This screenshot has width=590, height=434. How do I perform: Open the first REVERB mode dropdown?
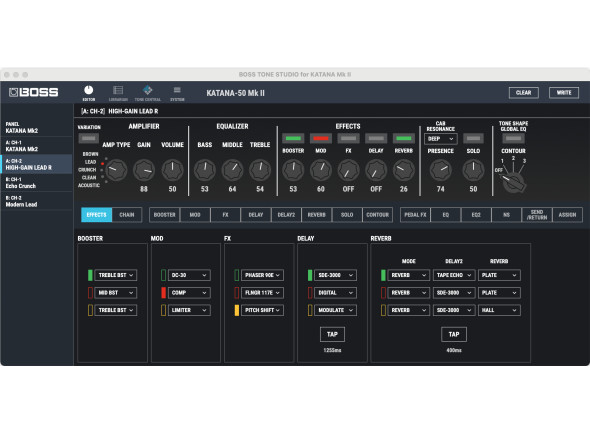(x=409, y=275)
